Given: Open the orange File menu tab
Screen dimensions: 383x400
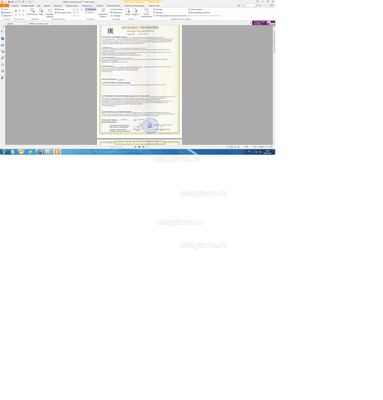Looking at the screenshot, I should point(4,6).
